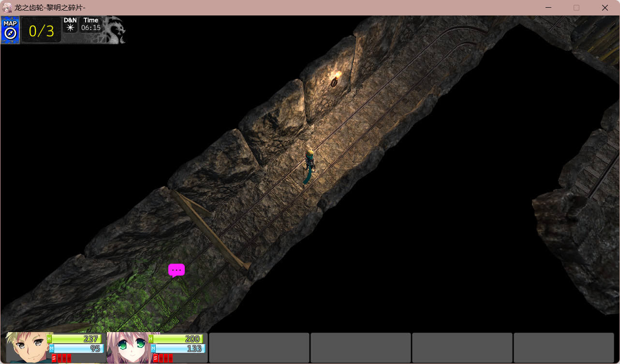Click the D&N sun daytime icon
Viewport: 620px width, 364px height.
(x=70, y=28)
